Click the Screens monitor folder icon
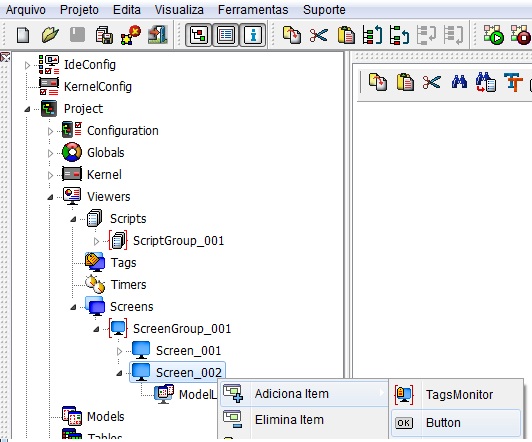Viewport: 532px width, 442px height. pos(95,306)
